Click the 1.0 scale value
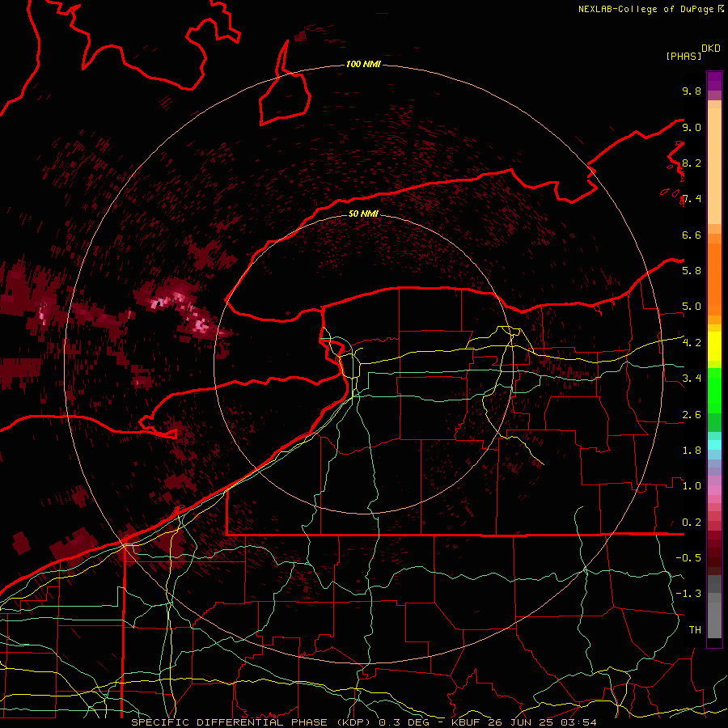Screen dimensions: 728x728 (x=692, y=486)
